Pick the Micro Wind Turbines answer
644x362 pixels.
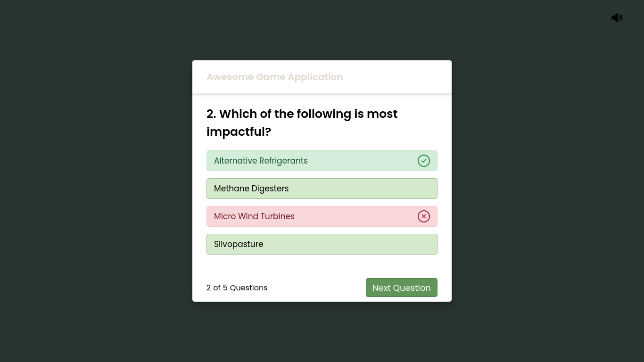(x=322, y=216)
